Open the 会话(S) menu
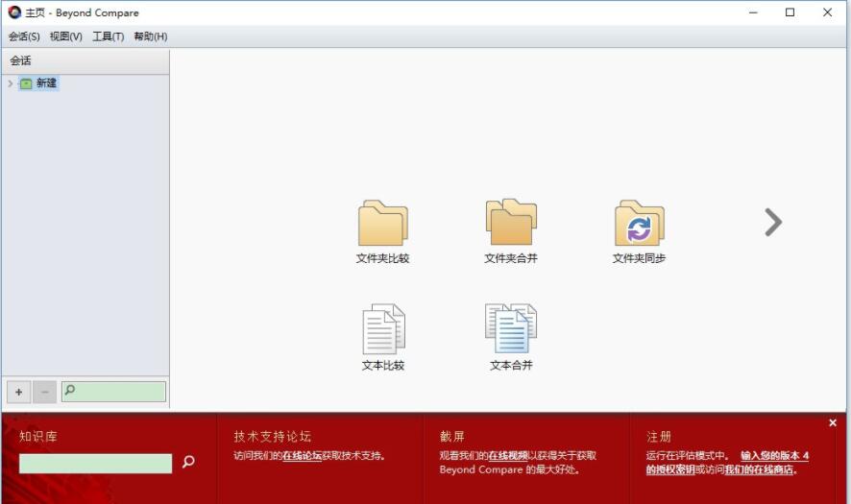The height and width of the screenshot is (504, 851). coord(24,36)
